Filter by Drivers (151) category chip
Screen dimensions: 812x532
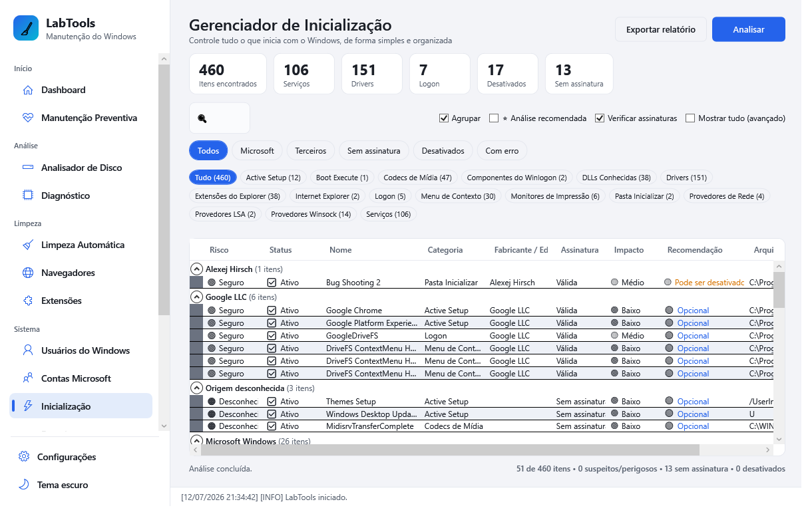point(686,178)
